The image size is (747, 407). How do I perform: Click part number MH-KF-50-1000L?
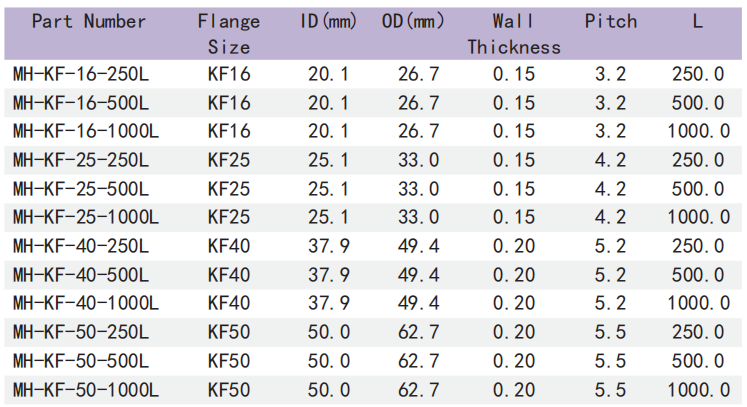coord(86,389)
